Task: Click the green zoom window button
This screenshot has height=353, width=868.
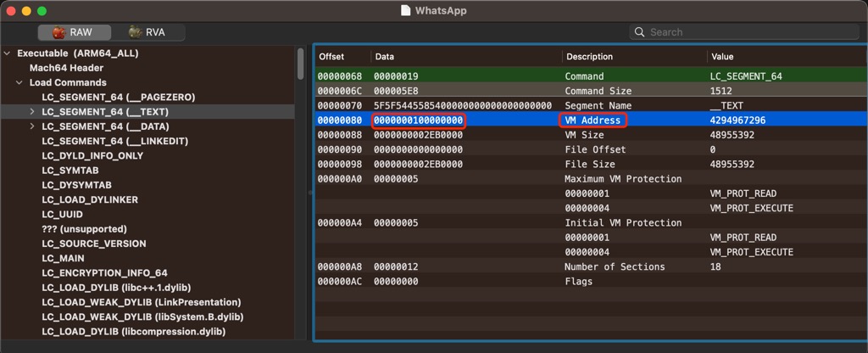Action: coord(42,11)
